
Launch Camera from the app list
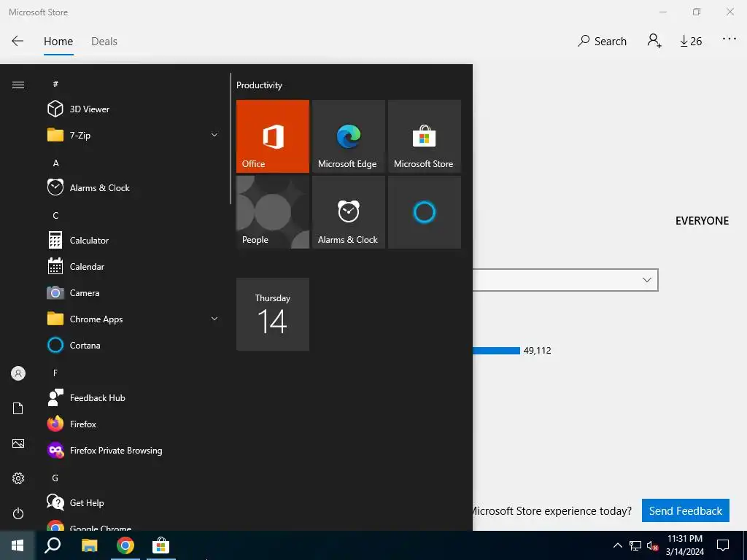[133, 293]
